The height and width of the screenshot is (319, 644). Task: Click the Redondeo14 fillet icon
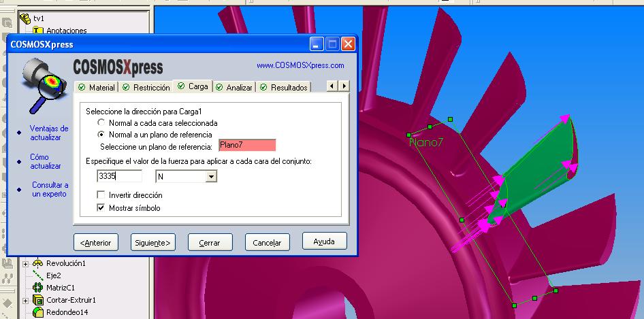pyautogui.click(x=38, y=312)
